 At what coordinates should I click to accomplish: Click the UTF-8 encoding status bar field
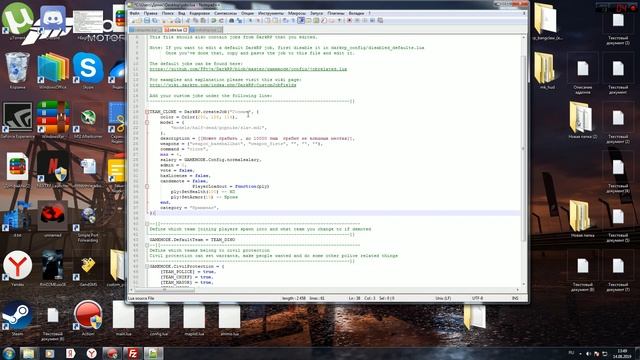(478, 298)
